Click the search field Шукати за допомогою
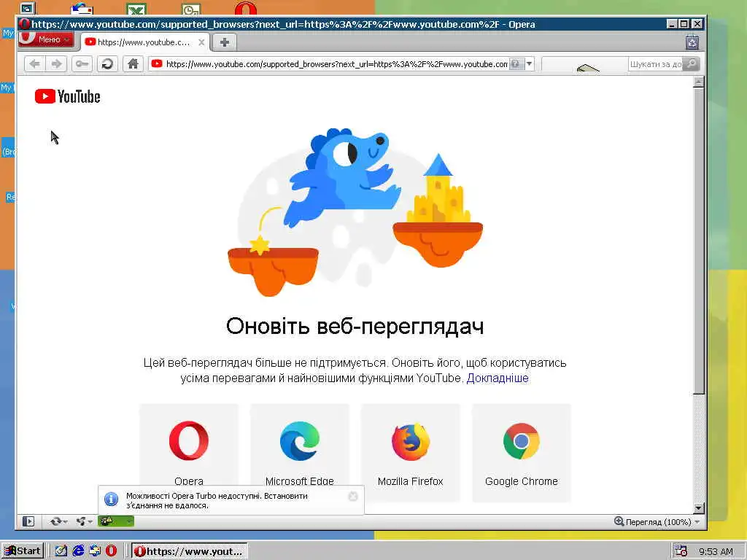The height and width of the screenshot is (560, 747). click(x=655, y=64)
